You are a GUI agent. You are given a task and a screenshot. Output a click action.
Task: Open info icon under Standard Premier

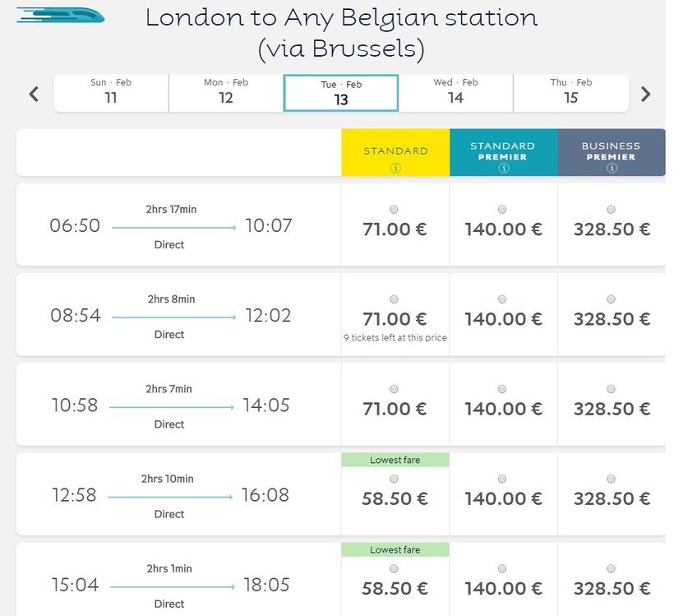click(x=503, y=168)
